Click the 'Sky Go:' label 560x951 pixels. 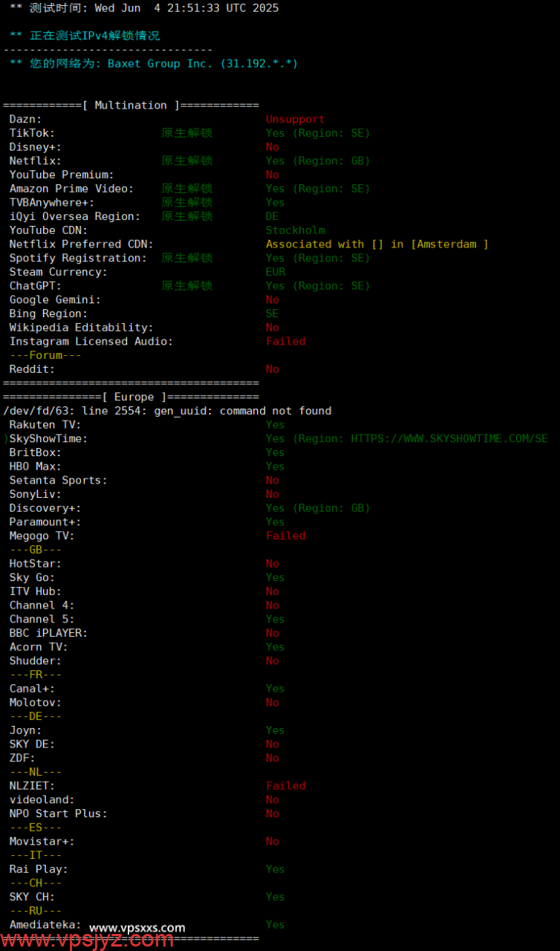coord(33,577)
